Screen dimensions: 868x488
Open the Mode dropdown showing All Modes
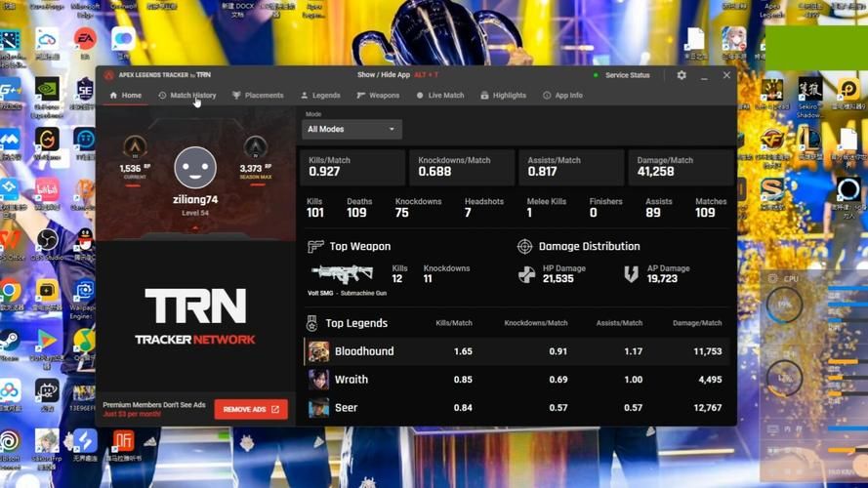point(351,129)
